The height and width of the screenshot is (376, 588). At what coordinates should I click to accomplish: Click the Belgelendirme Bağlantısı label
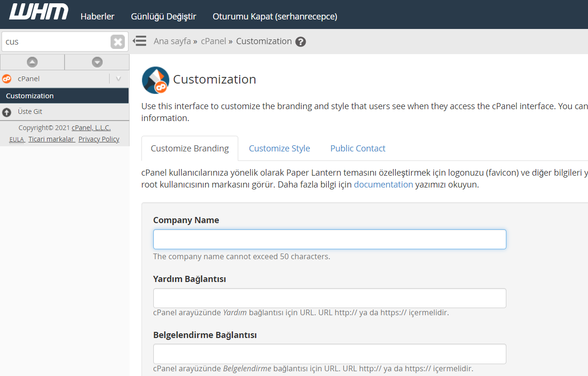tap(205, 335)
